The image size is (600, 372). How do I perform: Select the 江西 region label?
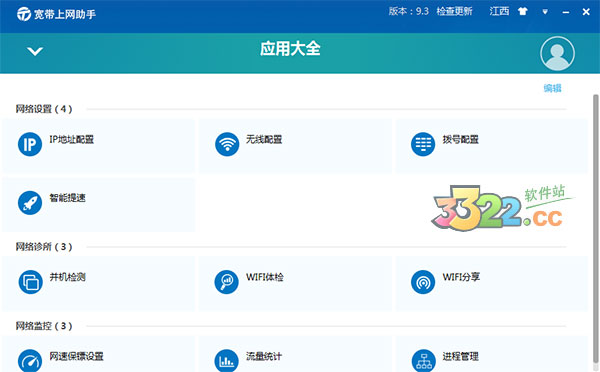499,11
